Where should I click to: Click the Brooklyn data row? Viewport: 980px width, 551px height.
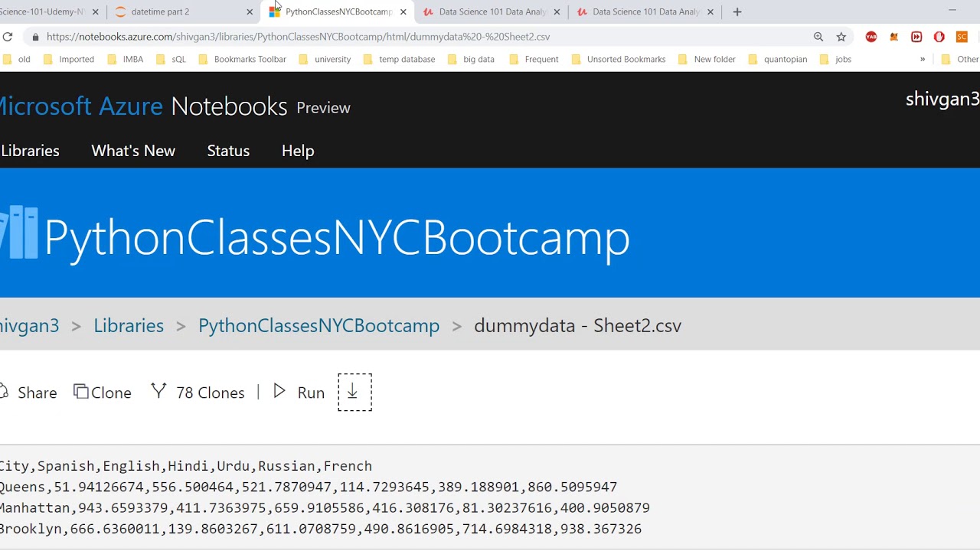tap(321, 529)
